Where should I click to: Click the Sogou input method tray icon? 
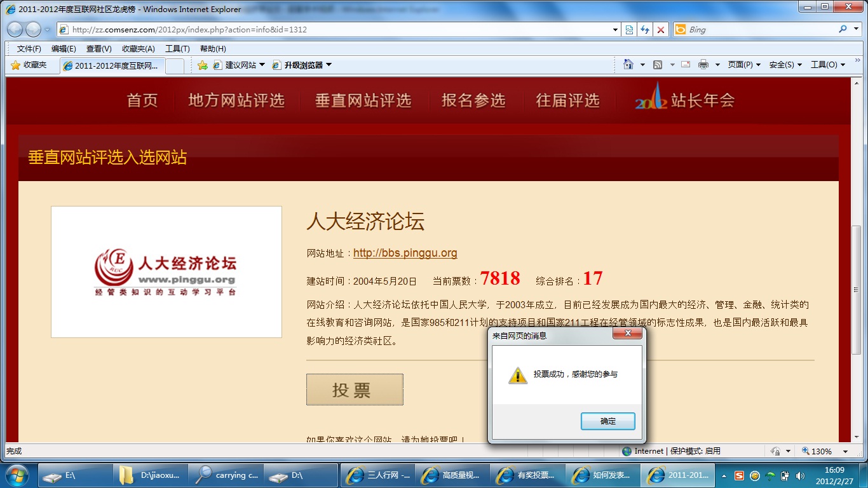point(739,475)
